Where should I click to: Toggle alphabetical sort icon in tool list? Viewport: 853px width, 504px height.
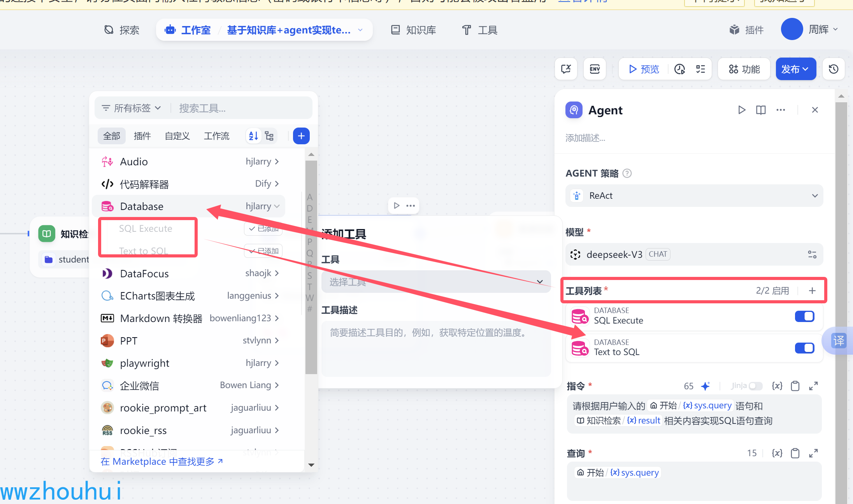tap(253, 136)
